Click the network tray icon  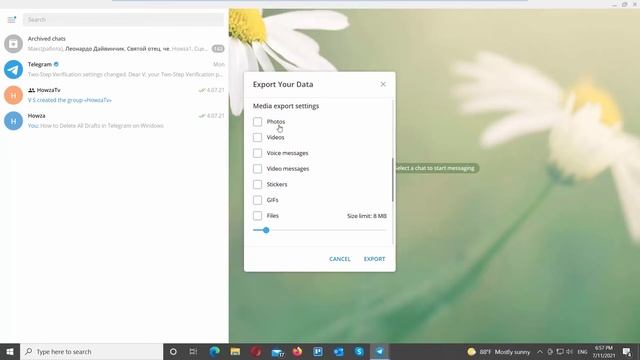(560, 351)
